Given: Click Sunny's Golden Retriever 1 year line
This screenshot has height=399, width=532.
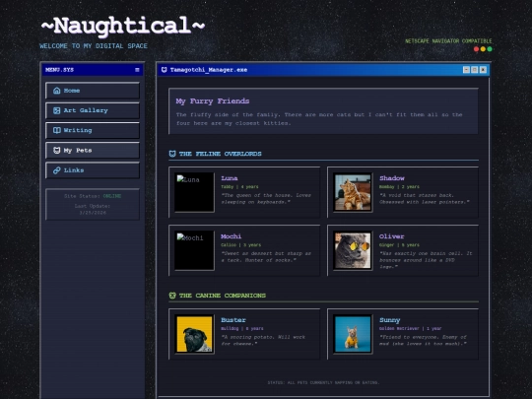Looking at the screenshot, I should coord(411,328).
